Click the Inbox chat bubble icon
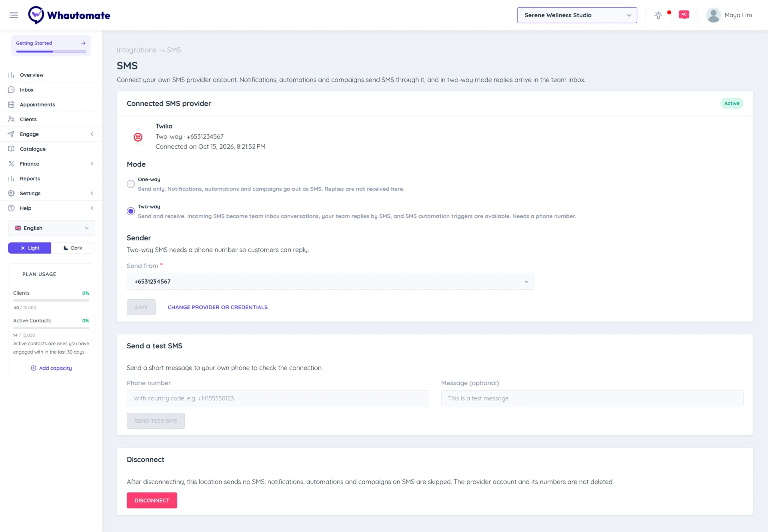This screenshot has width=768, height=532. tap(11, 90)
